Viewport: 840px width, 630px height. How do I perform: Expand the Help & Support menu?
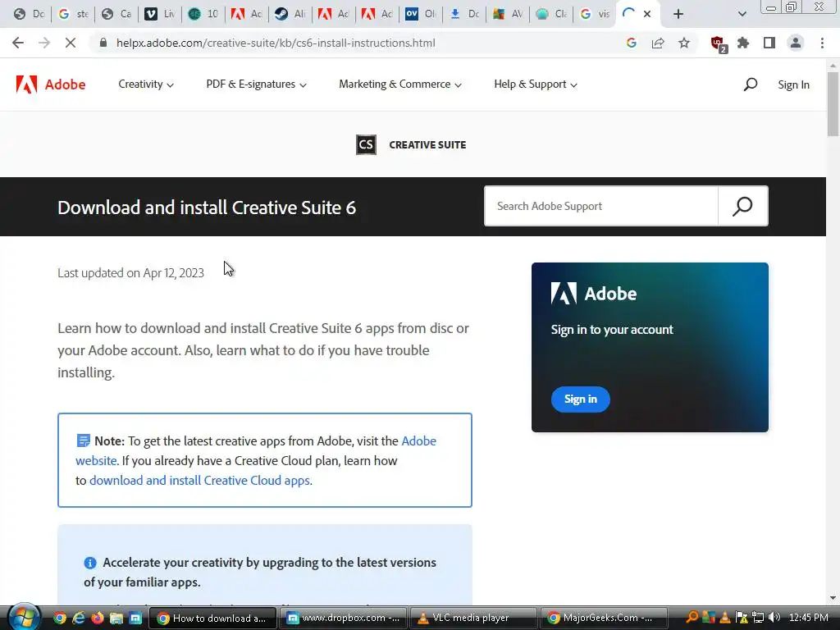click(535, 84)
